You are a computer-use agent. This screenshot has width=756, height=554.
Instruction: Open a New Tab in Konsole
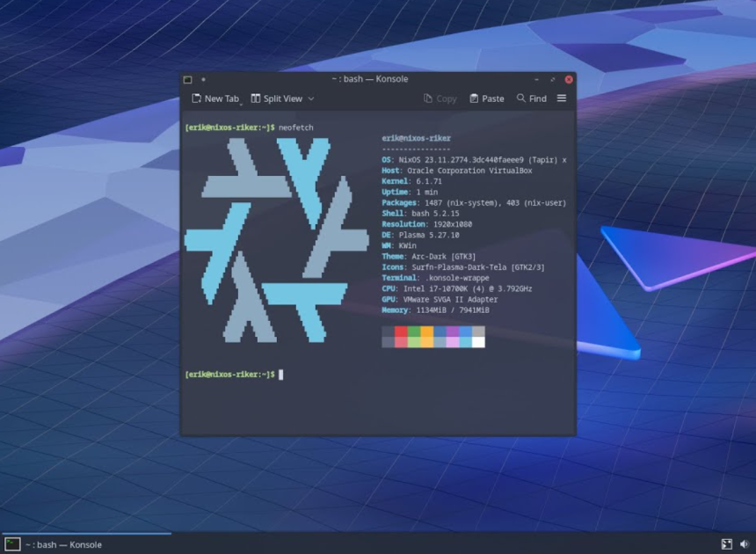click(215, 98)
